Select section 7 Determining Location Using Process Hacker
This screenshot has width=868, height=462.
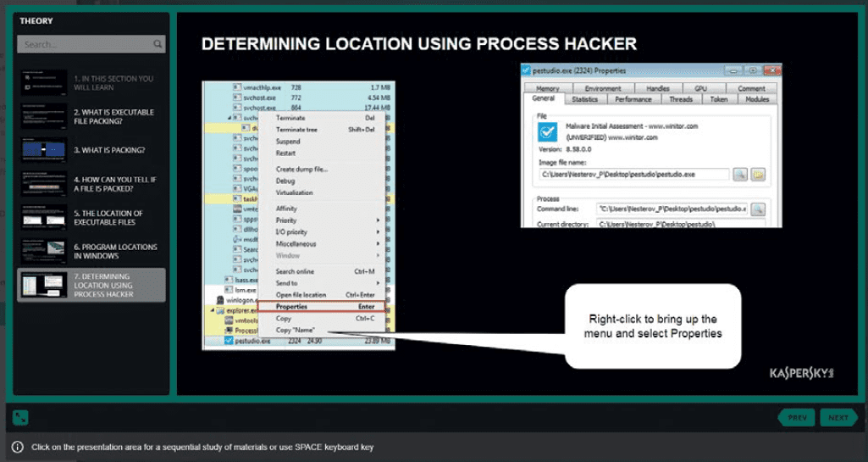(x=91, y=286)
